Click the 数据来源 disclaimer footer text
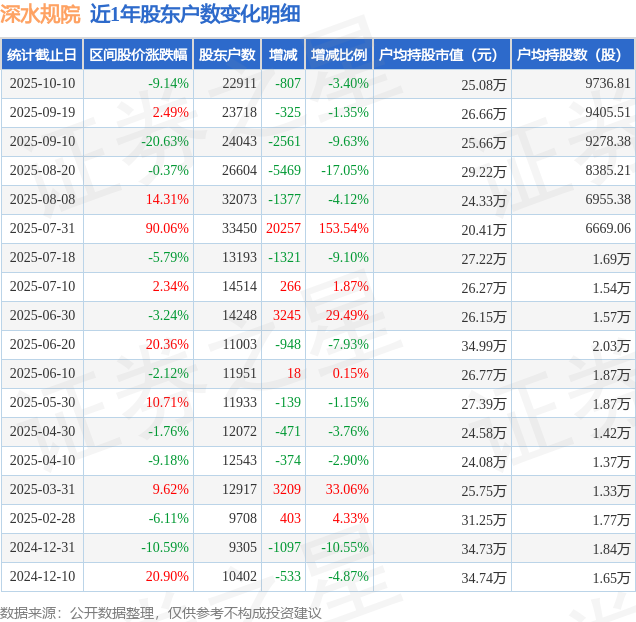 (161, 612)
